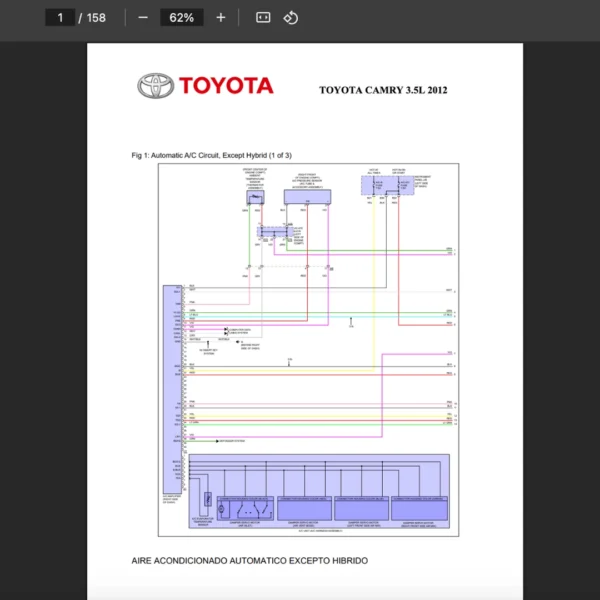Click the 62% zoom level field
The width and height of the screenshot is (600, 600).
(182, 18)
